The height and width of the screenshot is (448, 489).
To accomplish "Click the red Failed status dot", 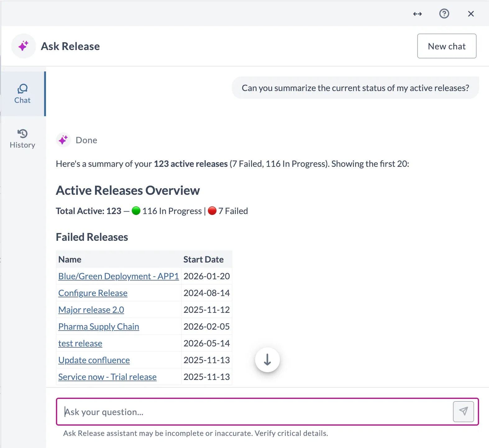I will (212, 211).
